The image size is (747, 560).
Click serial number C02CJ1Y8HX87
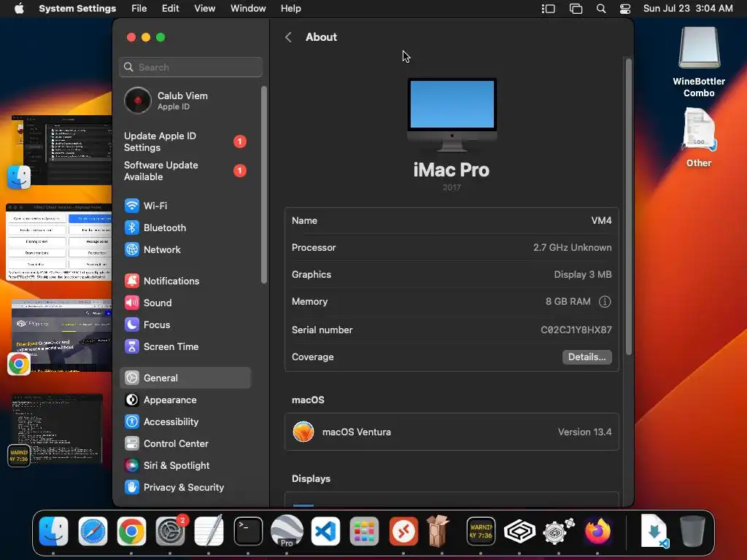coord(576,330)
